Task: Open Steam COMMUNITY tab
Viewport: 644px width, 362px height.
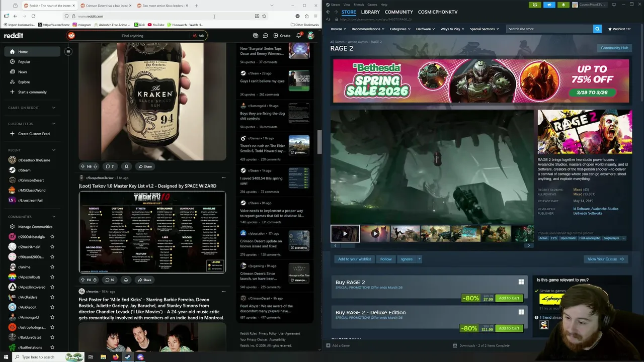Action: 398,12
